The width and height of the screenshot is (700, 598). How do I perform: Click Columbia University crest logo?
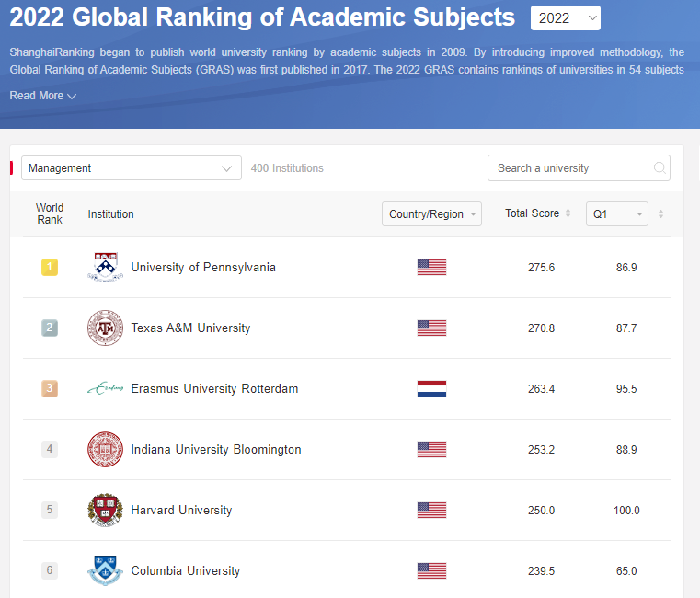[105, 570]
